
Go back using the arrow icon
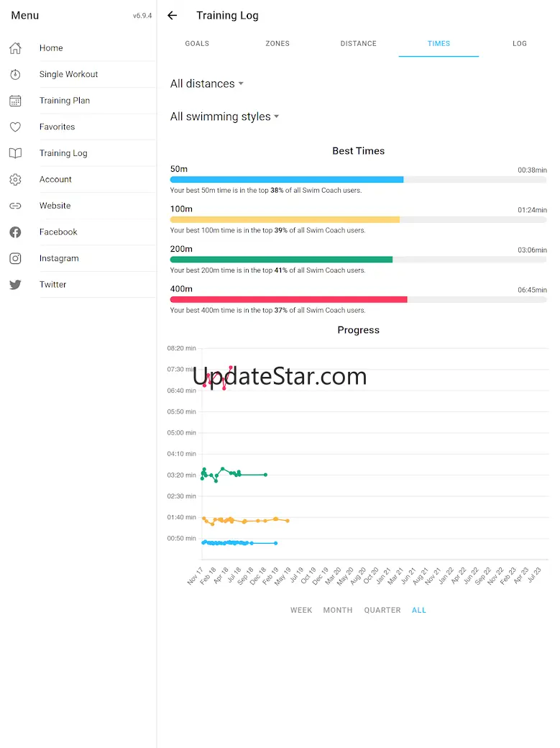[172, 15]
